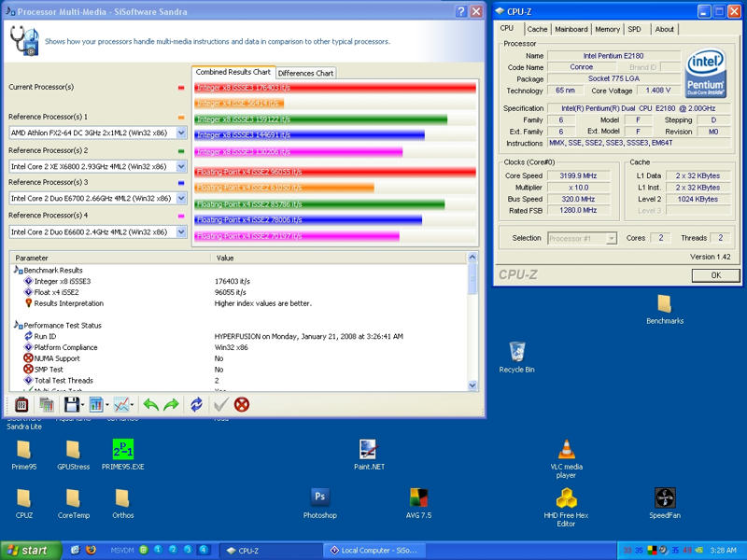Switch to virtual desktop 3 in the taskbar
This screenshot has width=747, height=560.
[x=189, y=550]
